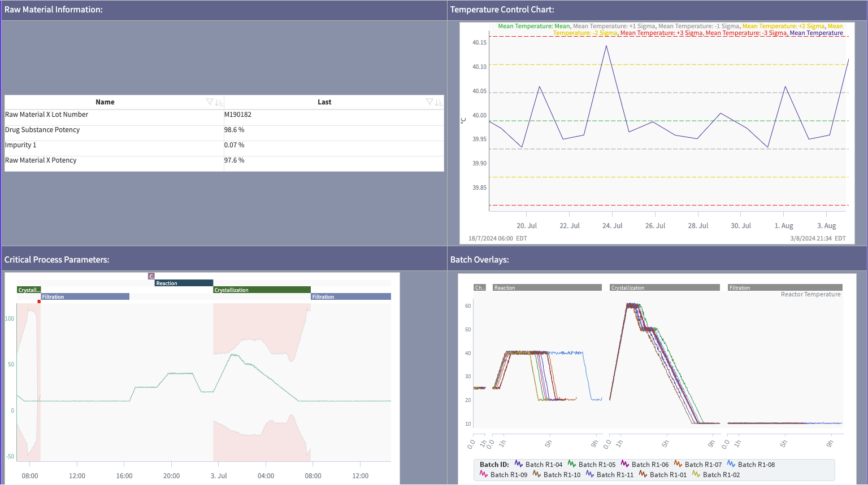Click the Batch R1-05 legend label

597,465
